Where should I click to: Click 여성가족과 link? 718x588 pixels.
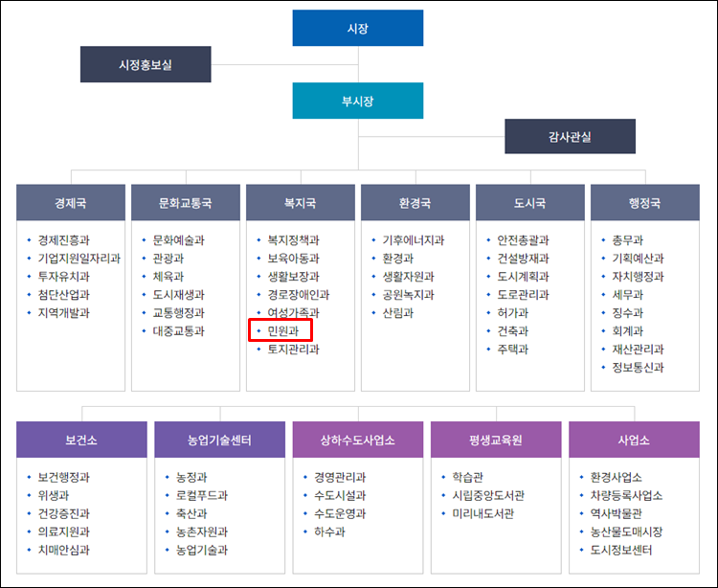point(294,313)
